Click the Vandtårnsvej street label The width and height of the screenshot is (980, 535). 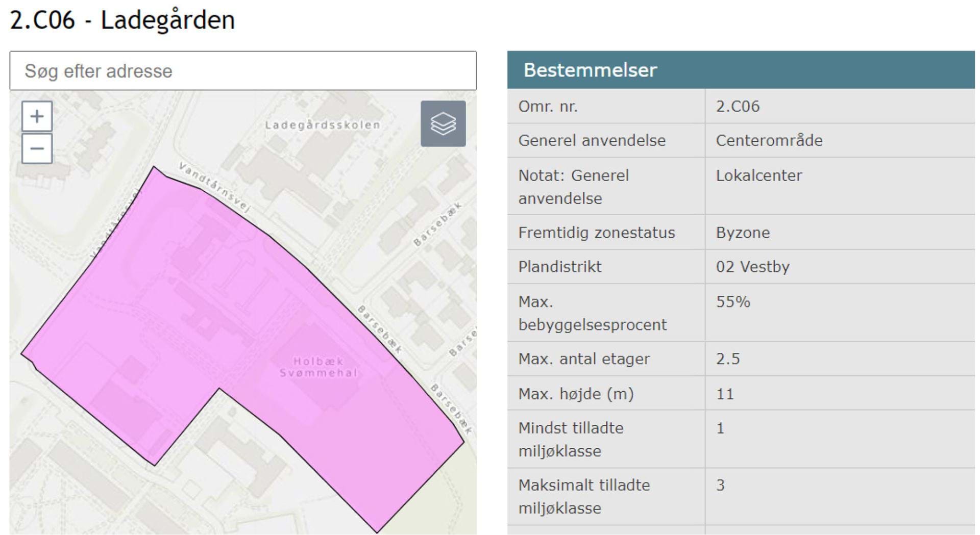[x=214, y=187]
